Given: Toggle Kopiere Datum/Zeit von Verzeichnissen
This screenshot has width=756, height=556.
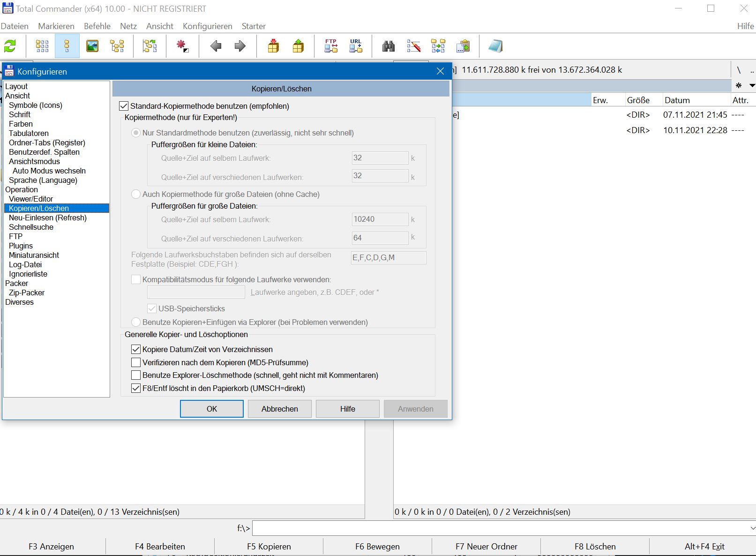Looking at the screenshot, I should point(136,349).
